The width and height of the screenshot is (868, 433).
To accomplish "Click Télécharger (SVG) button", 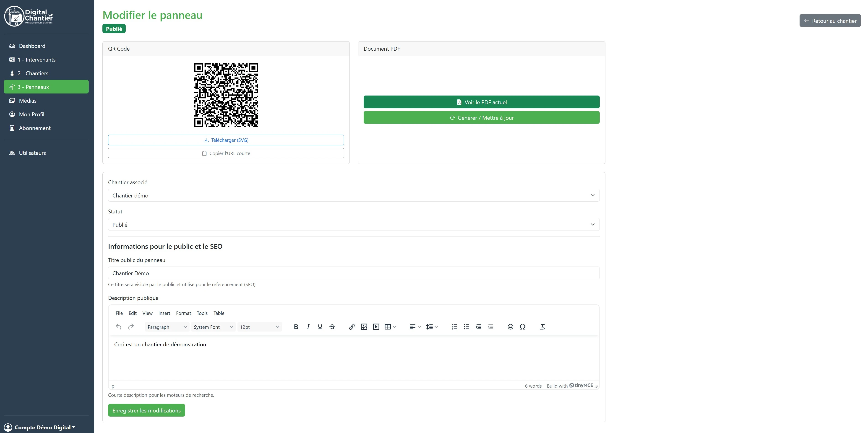I will (x=226, y=140).
